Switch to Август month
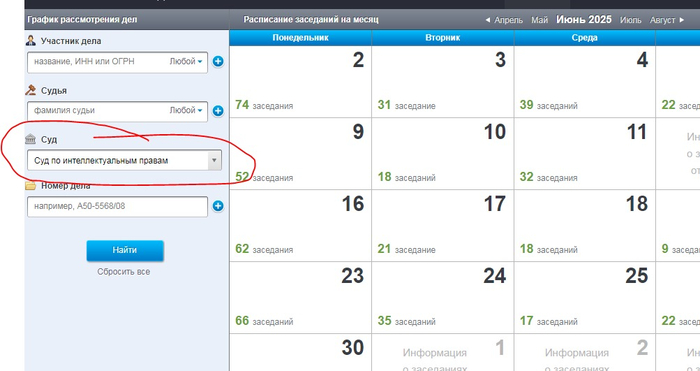Screen dimensions: 700x371 click(663, 20)
